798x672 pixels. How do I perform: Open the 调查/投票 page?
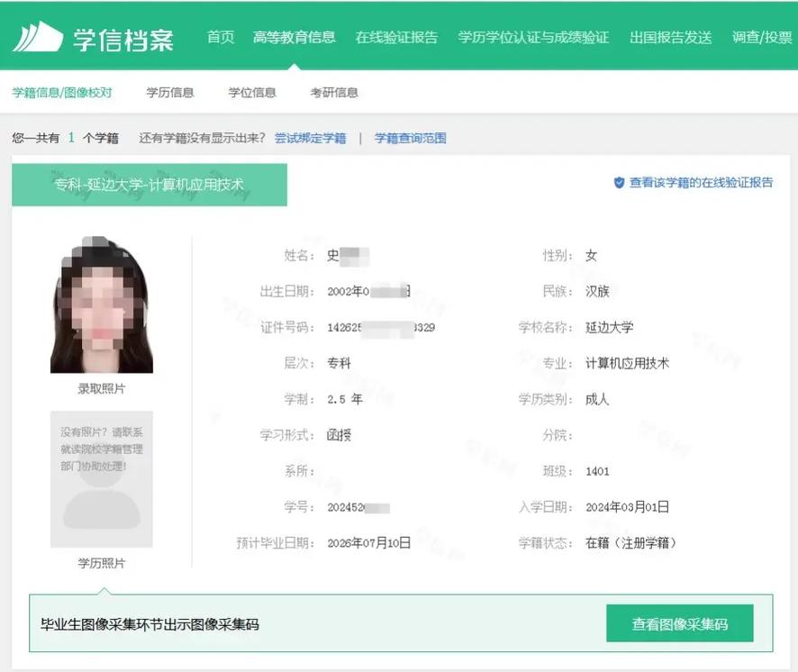[x=762, y=37]
